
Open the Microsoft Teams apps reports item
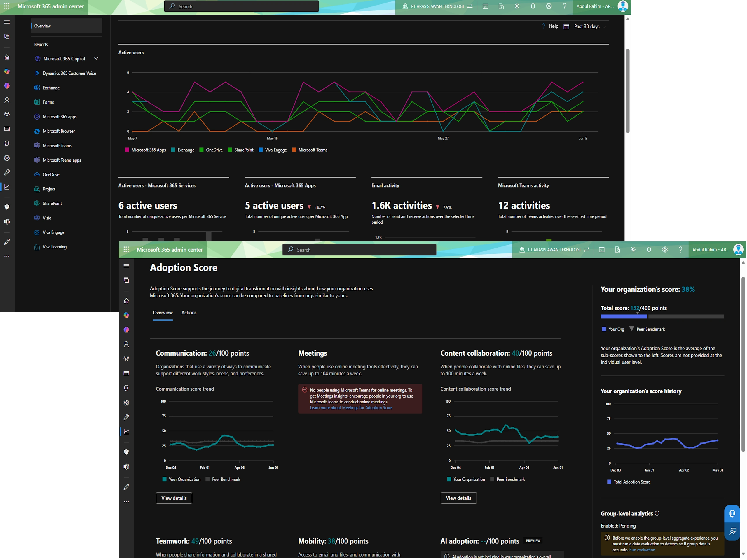click(62, 160)
